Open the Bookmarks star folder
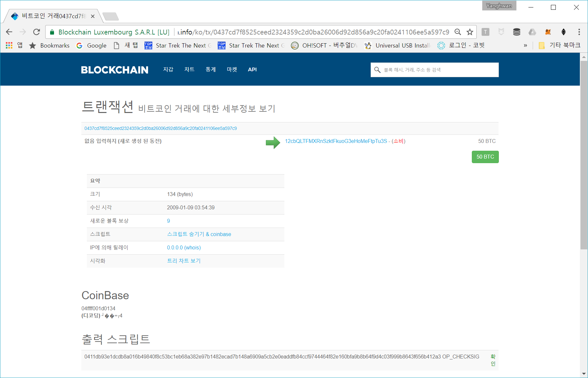This screenshot has height=378, width=588. tap(49, 46)
